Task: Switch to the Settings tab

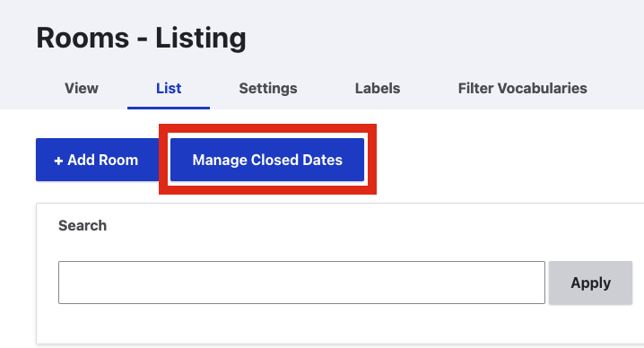Action: pos(268,88)
